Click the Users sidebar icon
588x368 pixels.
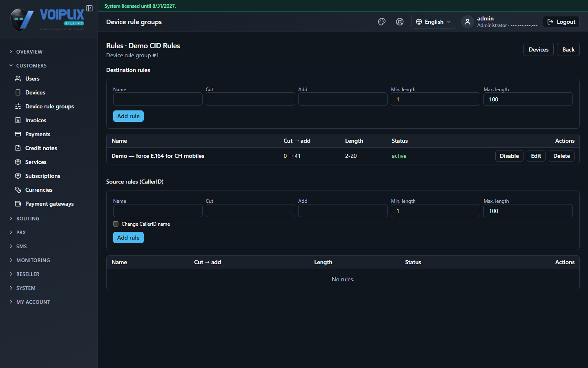[x=18, y=79]
